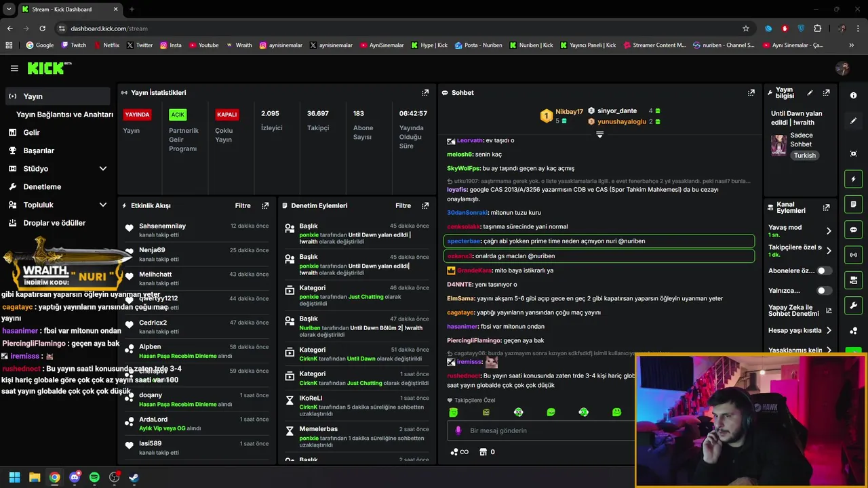Toggle the Yalnızca... switch
Screen dimensions: 868x488
tap(824, 291)
